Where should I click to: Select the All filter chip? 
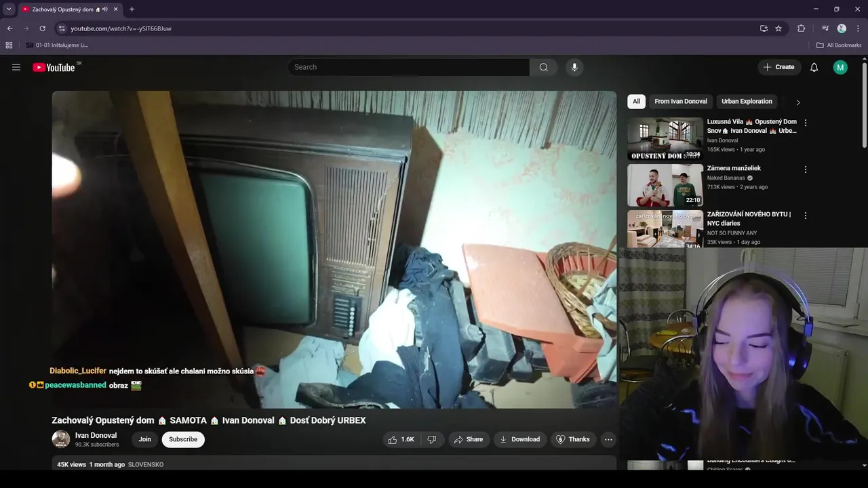pyautogui.click(x=636, y=102)
